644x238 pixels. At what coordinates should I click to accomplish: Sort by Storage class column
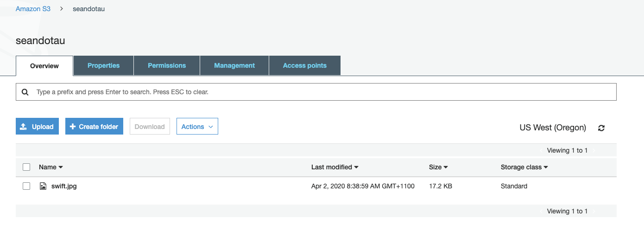pyautogui.click(x=524, y=167)
